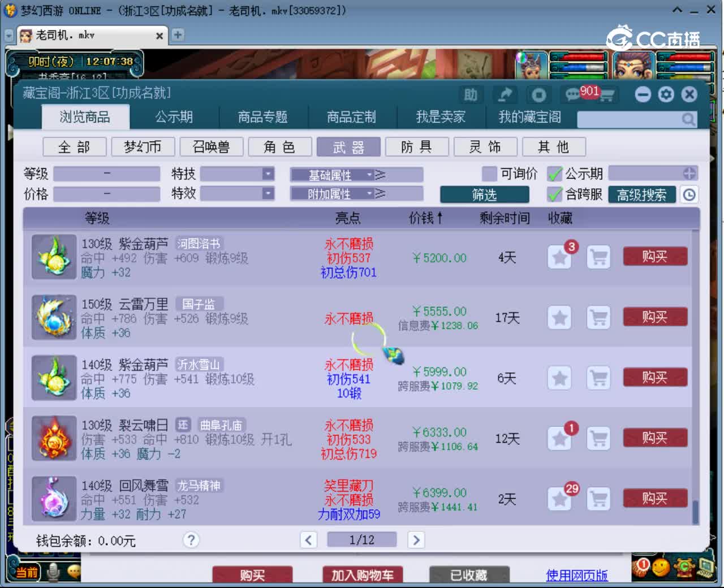The height and width of the screenshot is (588, 724).
Task: Click the yellow computer icon in the bottom-right corner
Action: [706, 567]
